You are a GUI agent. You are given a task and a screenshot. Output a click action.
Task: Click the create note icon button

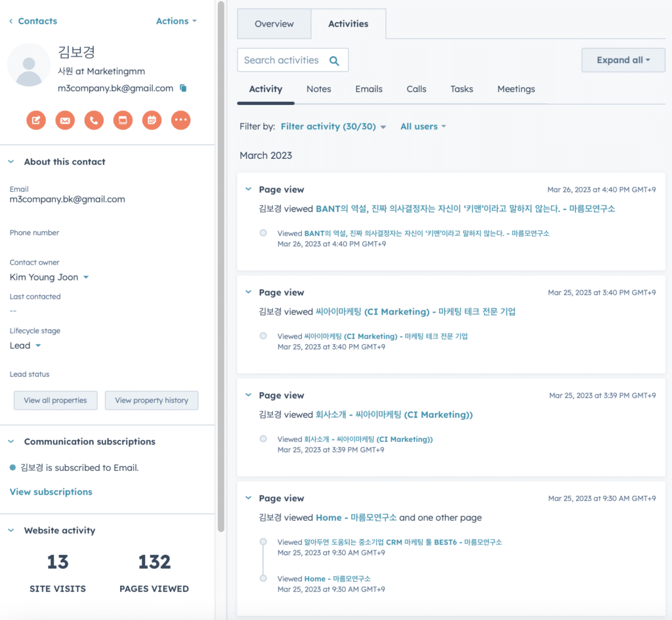click(36, 120)
